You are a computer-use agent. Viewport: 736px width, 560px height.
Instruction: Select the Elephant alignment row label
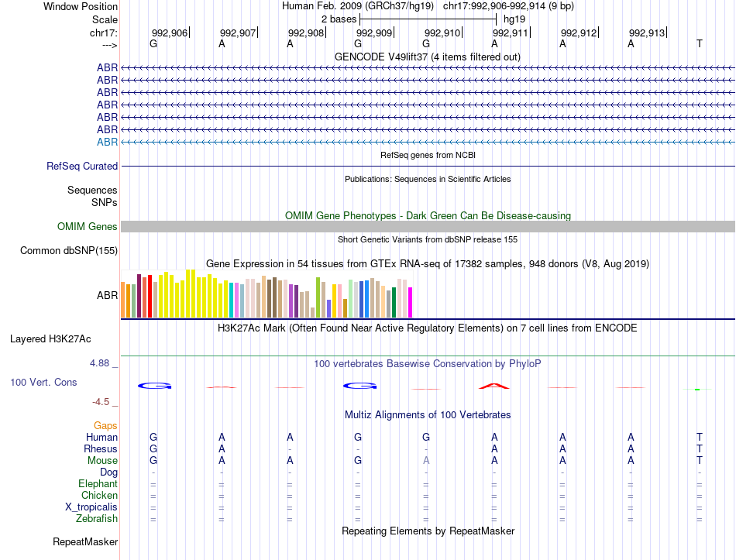click(x=98, y=484)
